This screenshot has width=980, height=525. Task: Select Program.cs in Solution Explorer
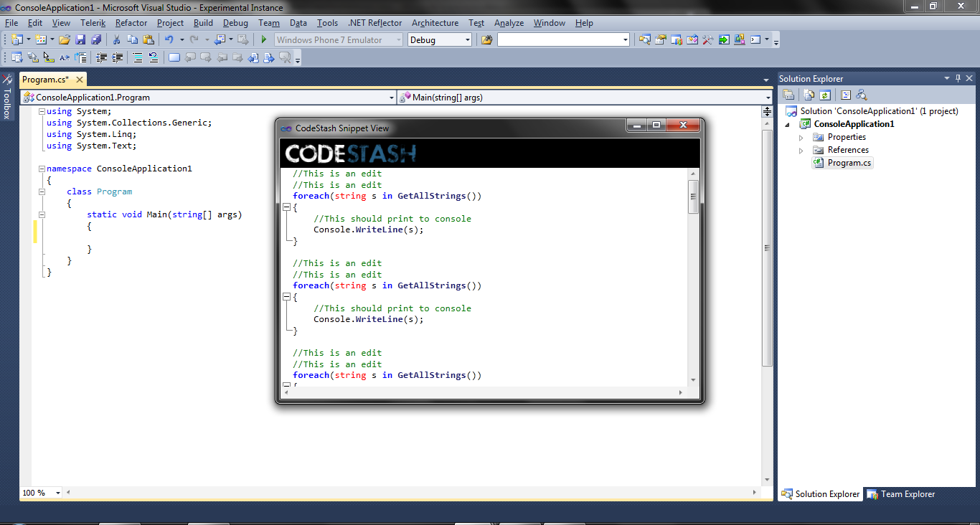843,163
